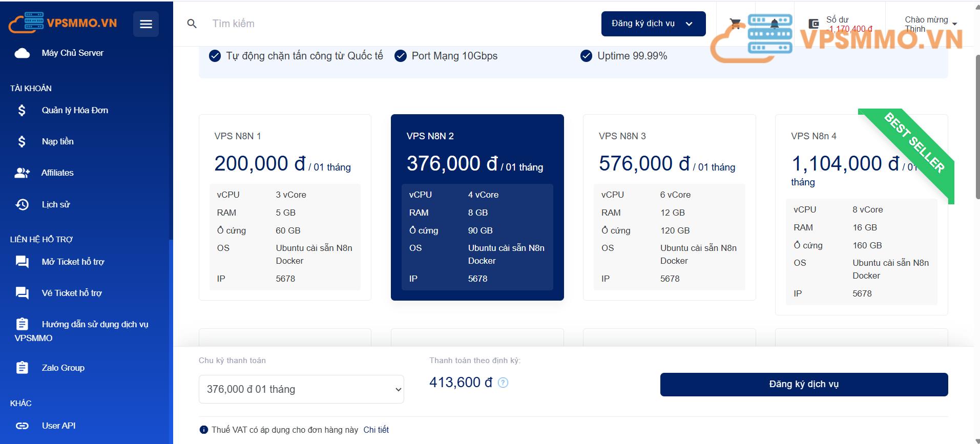Image resolution: width=980 pixels, height=444 pixels.
Task: Open the Chi tiết VAT link
Action: point(376,430)
